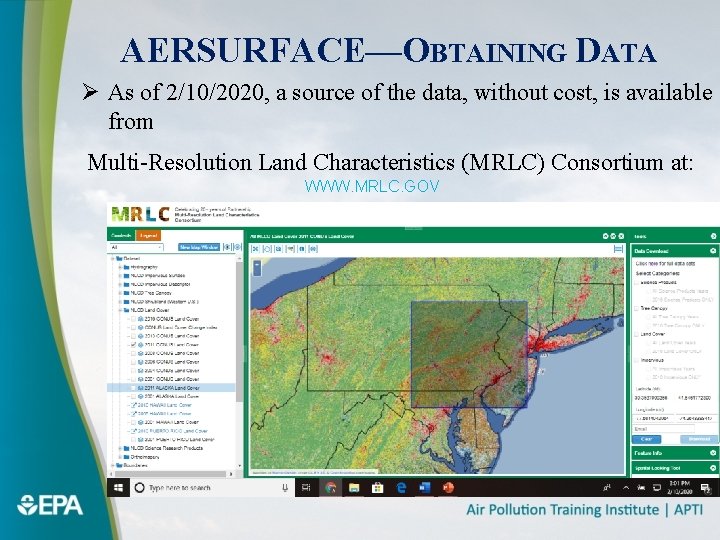Screen dimensions: 720x540
Task: Click the second map toolbar icon
Action: pyautogui.click(x=267, y=249)
